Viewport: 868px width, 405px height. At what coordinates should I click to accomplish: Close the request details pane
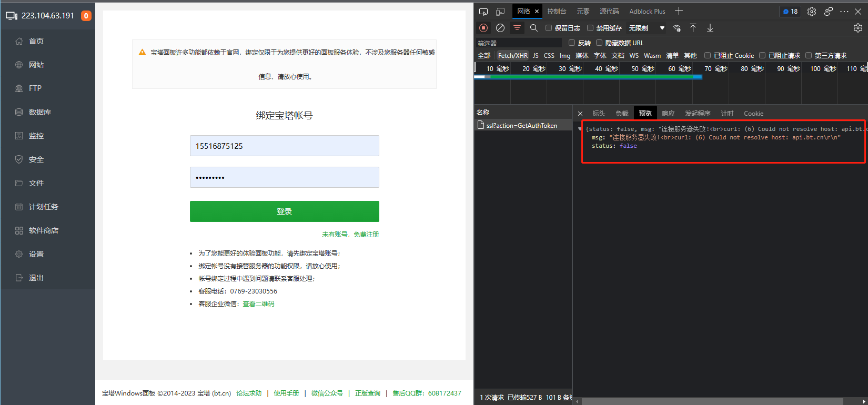(580, 114)
